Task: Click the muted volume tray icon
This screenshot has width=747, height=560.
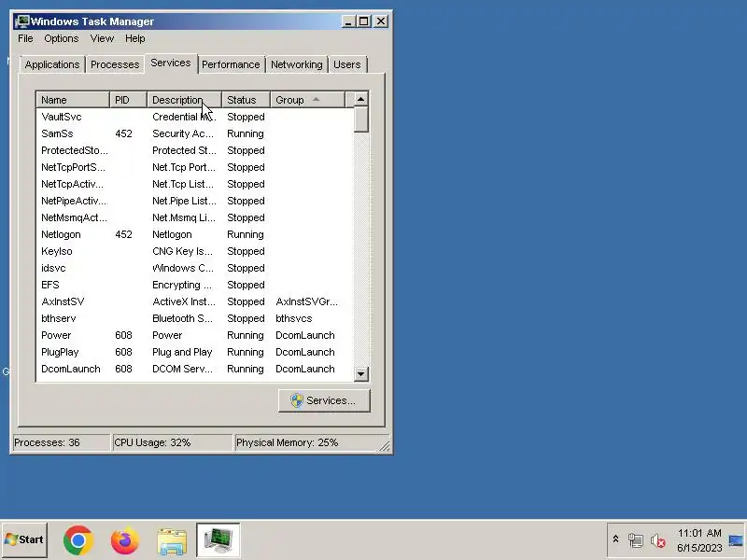Action: [658, 540]
